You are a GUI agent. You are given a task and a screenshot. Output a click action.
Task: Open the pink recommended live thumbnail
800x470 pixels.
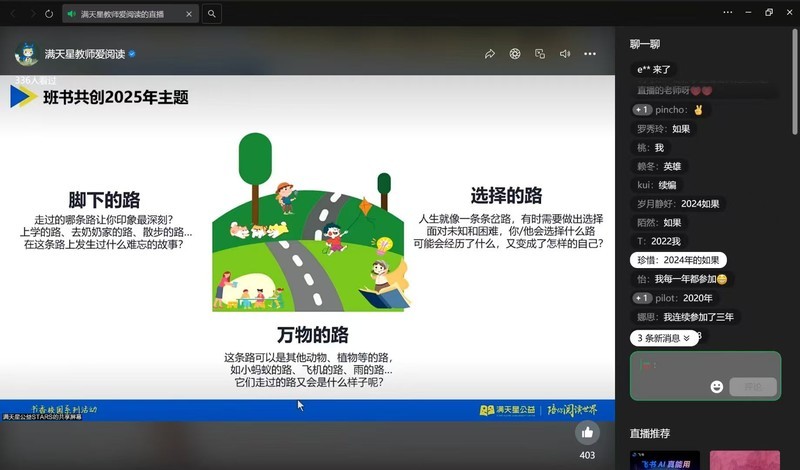tap(744, 460)
